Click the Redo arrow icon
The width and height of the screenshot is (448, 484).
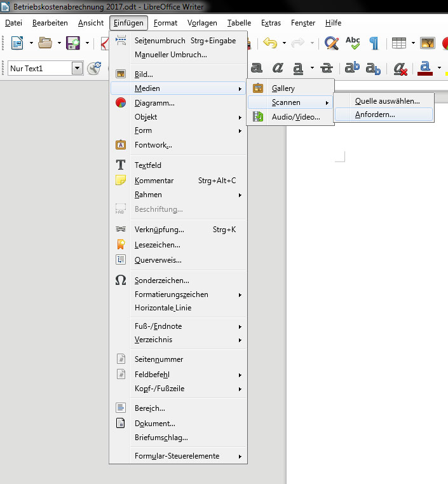(297, 43)
